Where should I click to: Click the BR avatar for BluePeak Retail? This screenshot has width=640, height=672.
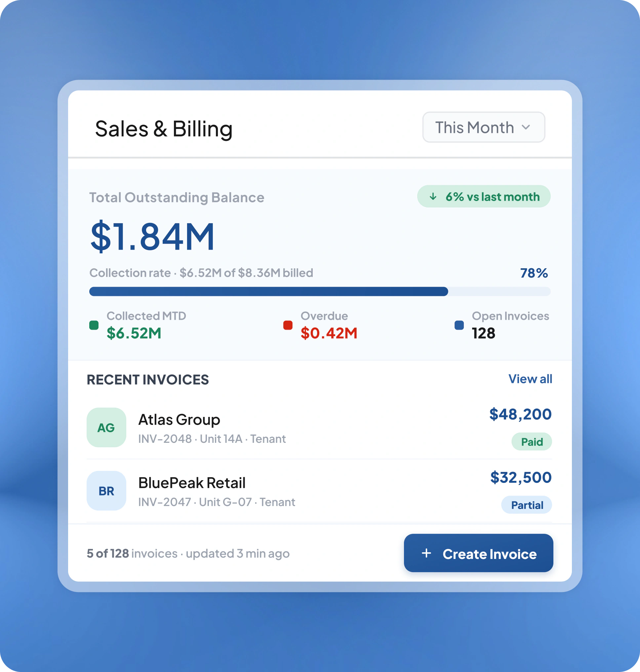tap(106, 491)
